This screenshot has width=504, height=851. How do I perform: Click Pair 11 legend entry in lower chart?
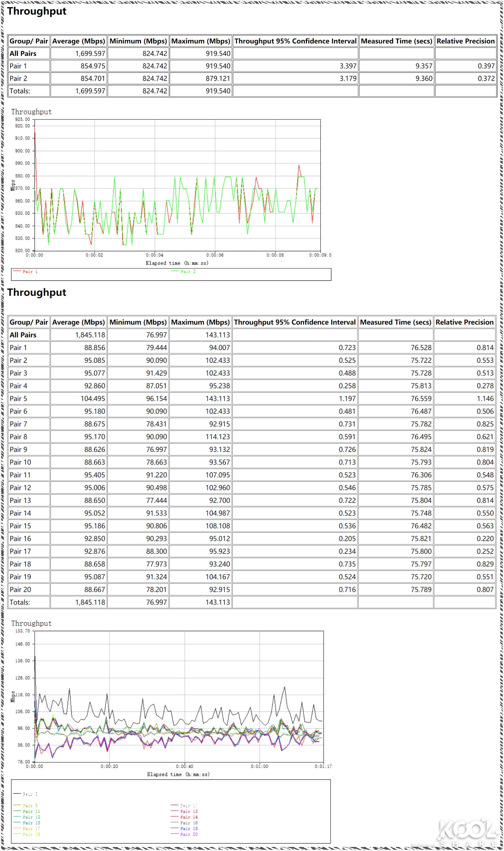31,811
